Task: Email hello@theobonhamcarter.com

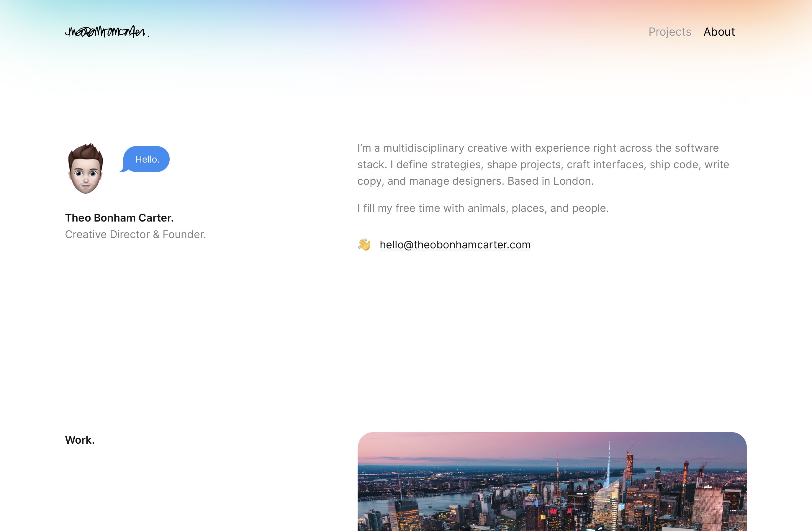Action: 455,245
